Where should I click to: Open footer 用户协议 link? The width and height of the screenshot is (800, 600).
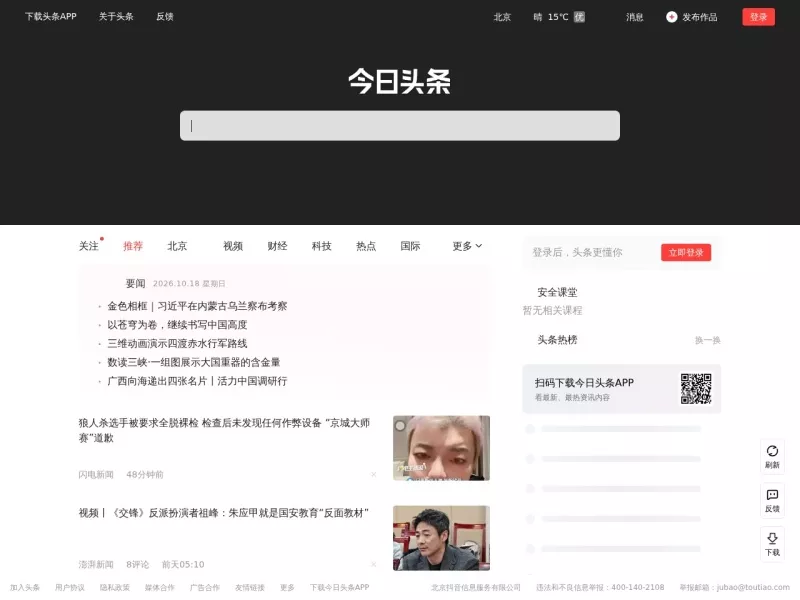click(x=70, y=587)
